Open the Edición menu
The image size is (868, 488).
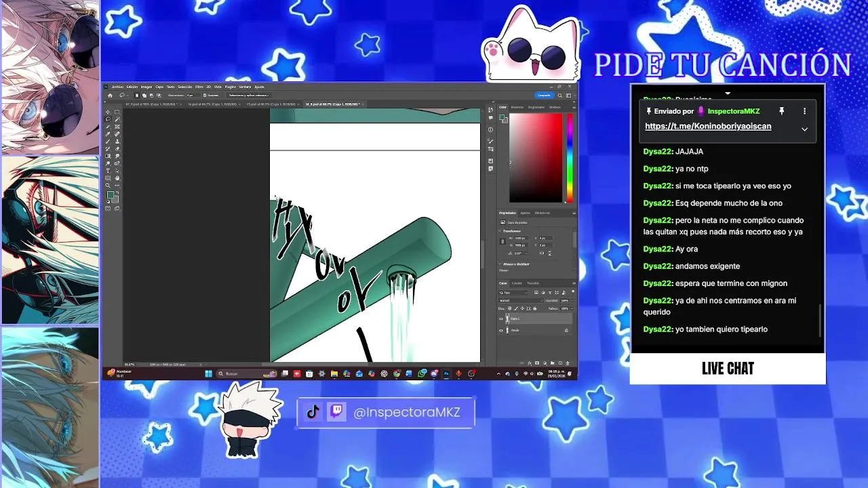pos(132,87)
